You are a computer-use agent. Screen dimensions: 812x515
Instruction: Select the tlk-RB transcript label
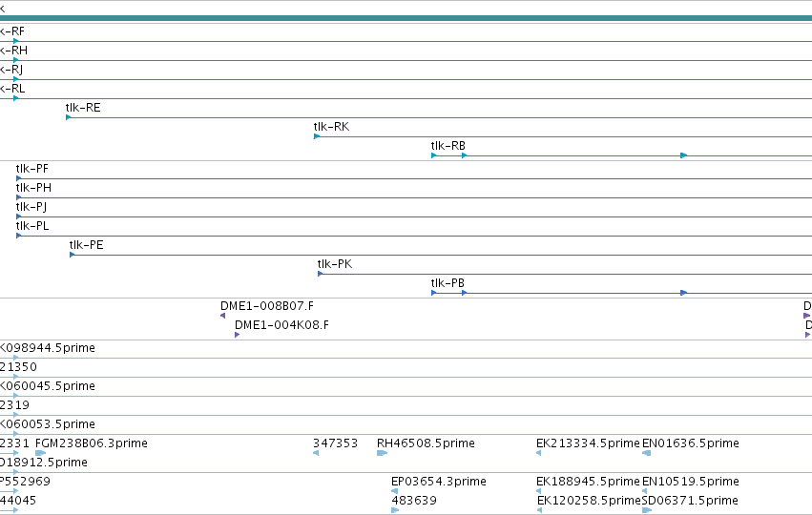(x=448, y=146)
